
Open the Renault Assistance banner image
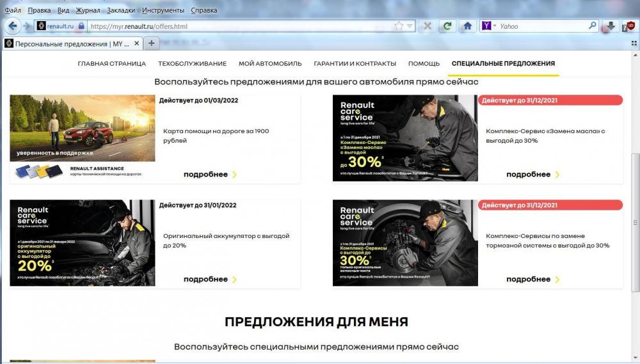83,138
